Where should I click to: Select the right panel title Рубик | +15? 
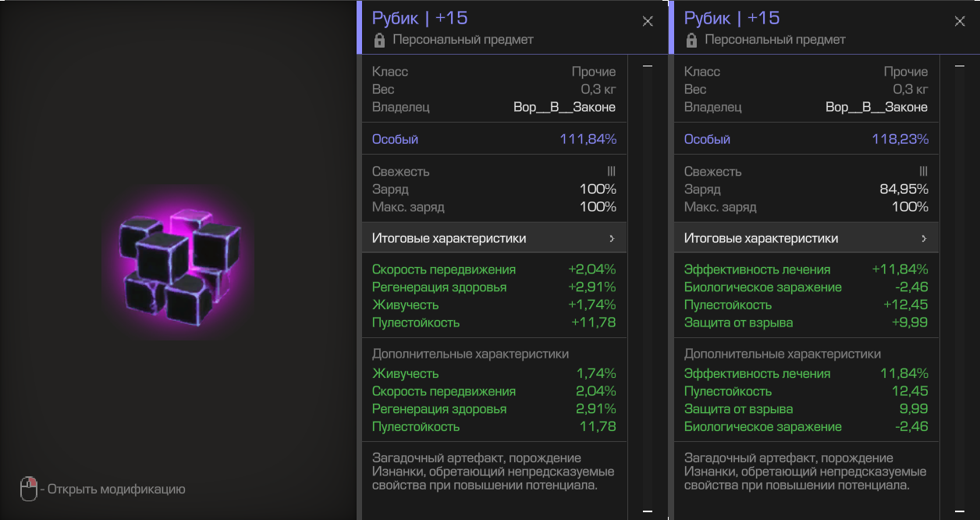pyautogui.click(x=732, y=18)
